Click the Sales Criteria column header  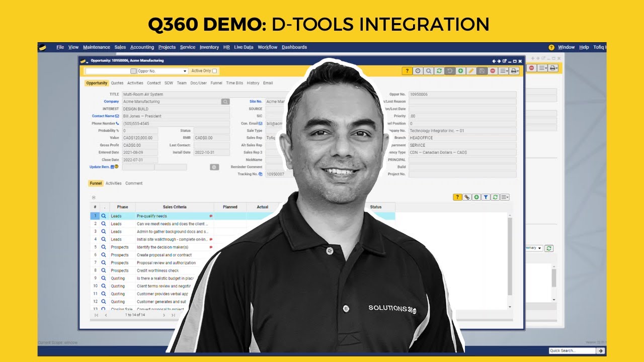coord(175,207)
